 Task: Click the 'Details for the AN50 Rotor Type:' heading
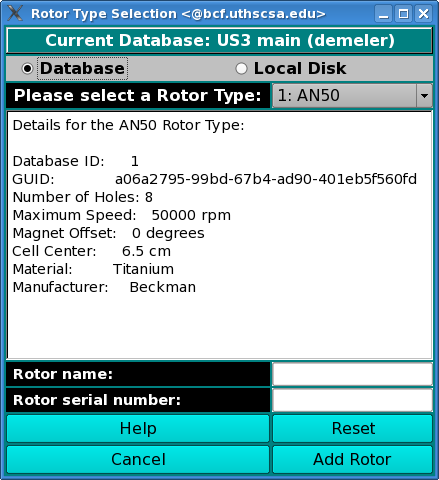(x=128, y=126)
